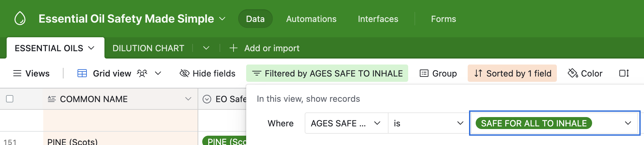The image size is (644, 145).
Task: Open the 'is' operator dropdown
Action: click(x=428, y=123)
